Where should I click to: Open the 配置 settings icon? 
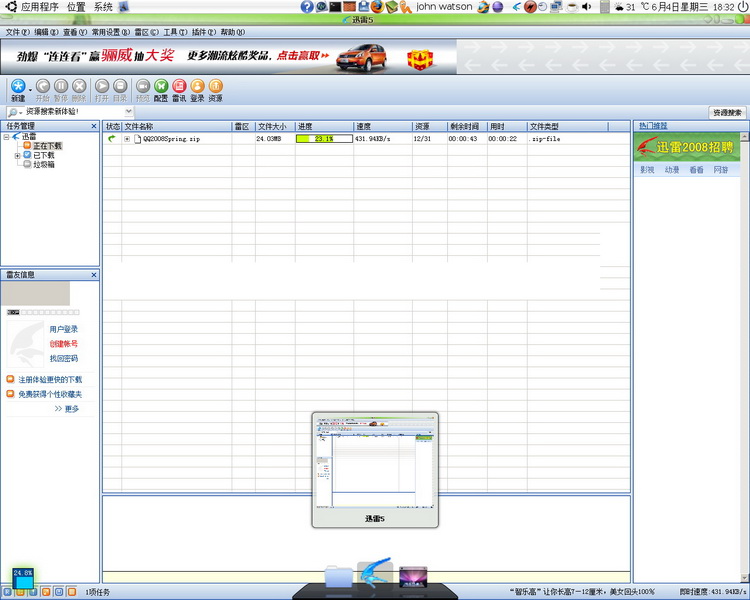(161, 87)
